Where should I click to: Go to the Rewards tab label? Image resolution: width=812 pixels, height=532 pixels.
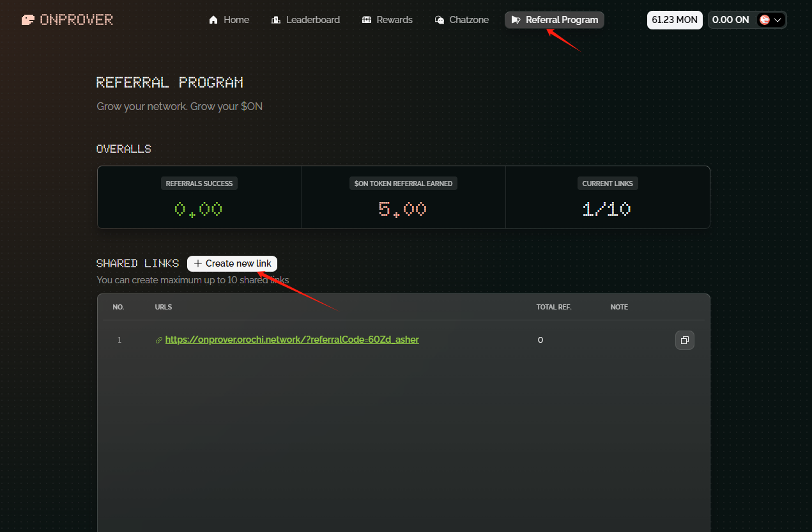pos(395,20)
